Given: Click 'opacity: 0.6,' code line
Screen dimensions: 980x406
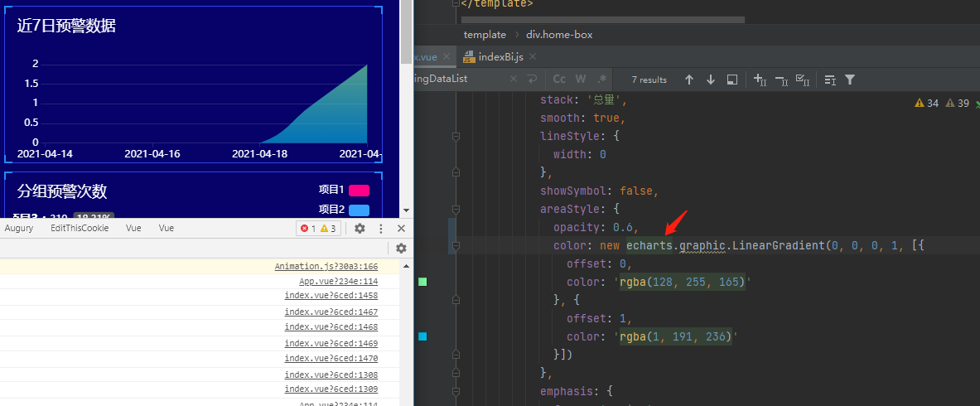Looking at the screenshot, I should 596,227.
